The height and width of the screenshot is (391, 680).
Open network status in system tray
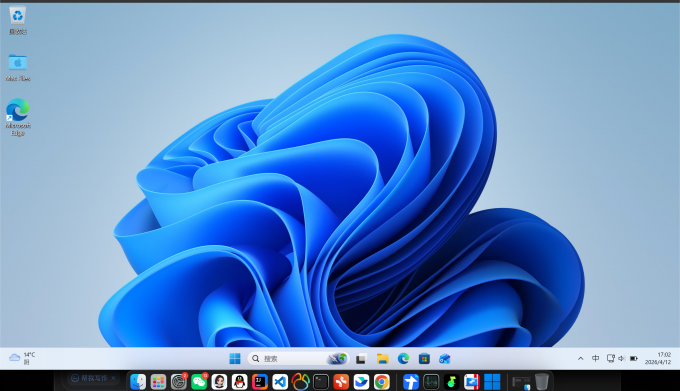point(610,358)
